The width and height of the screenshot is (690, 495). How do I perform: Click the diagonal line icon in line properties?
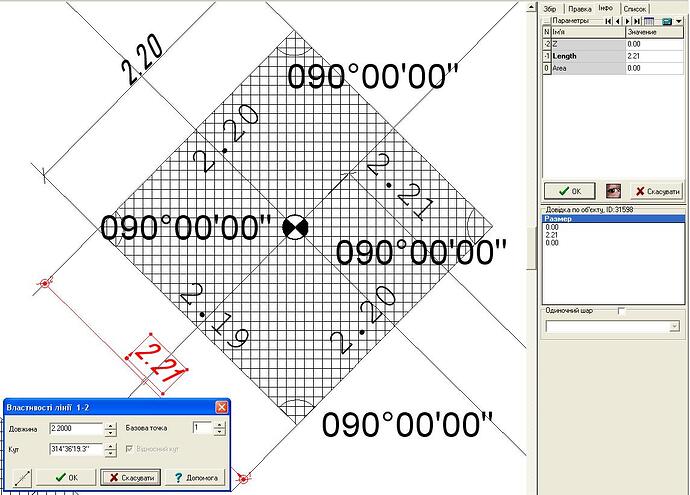tap(22, 478)
